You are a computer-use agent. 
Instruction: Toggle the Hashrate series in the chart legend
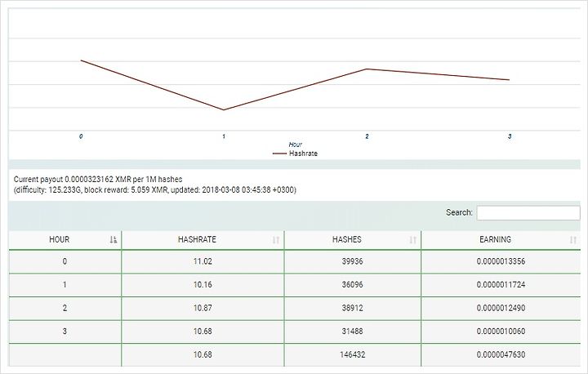point(295,154)
